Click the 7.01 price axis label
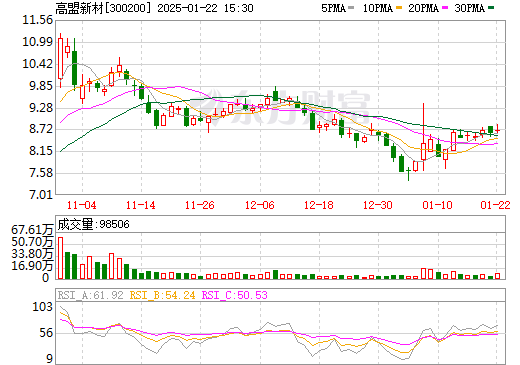Viewport: 520px width, 365px height. click(x=41, y=194)
